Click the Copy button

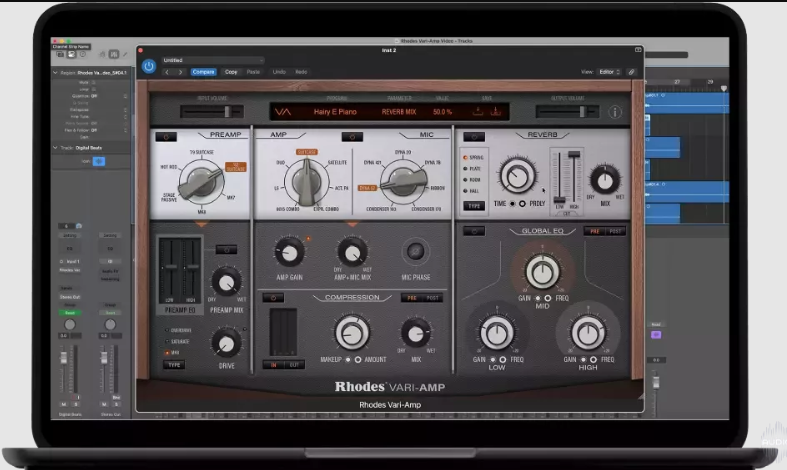(x=231, y=72)
